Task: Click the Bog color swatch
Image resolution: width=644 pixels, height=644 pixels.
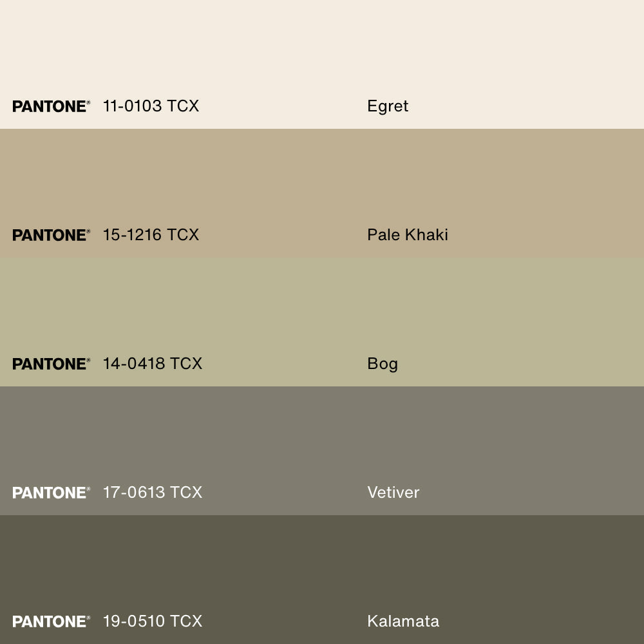Action: coord(322,322)
